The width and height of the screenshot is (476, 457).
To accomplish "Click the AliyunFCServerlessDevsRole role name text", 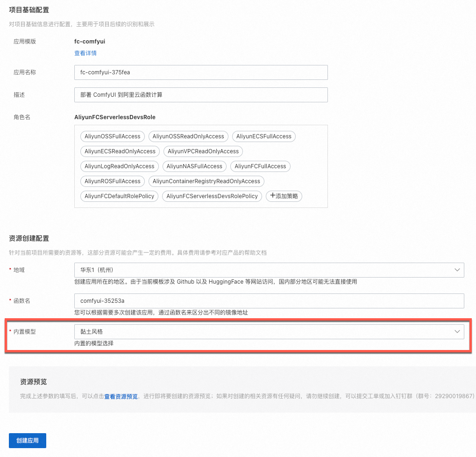I will pyautogui.click(x=115, y=117).
